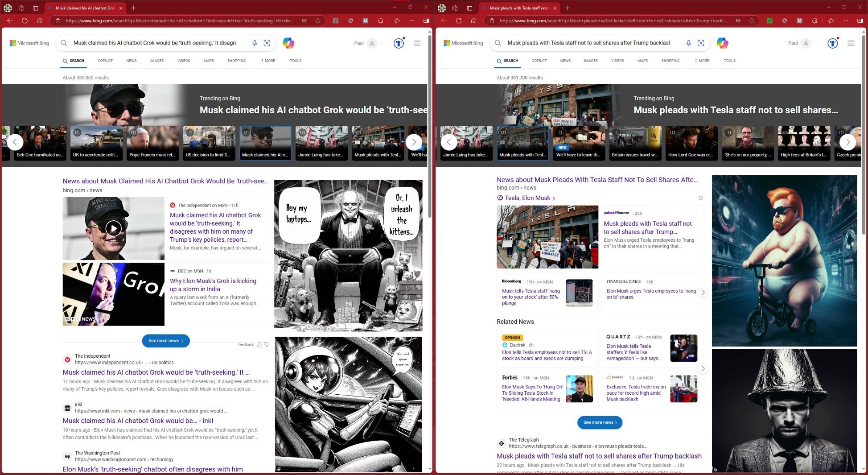Open info circle icon beside Tesla, Elon Musk topic
The width and height of the screenshot is (868, 475).
point(700,198)
